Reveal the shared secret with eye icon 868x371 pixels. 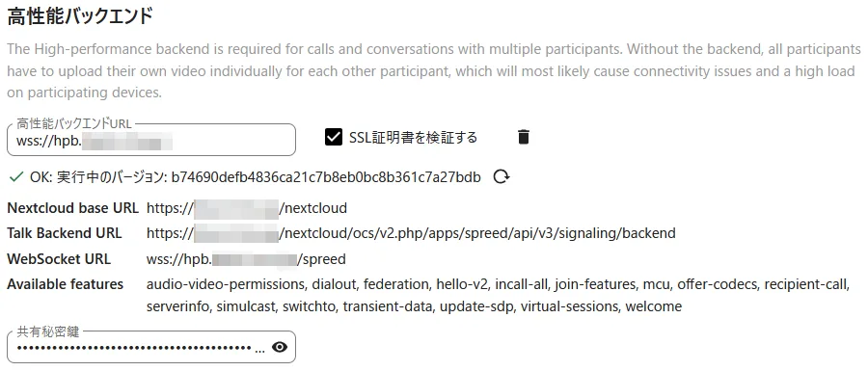[x=280, y=347]
